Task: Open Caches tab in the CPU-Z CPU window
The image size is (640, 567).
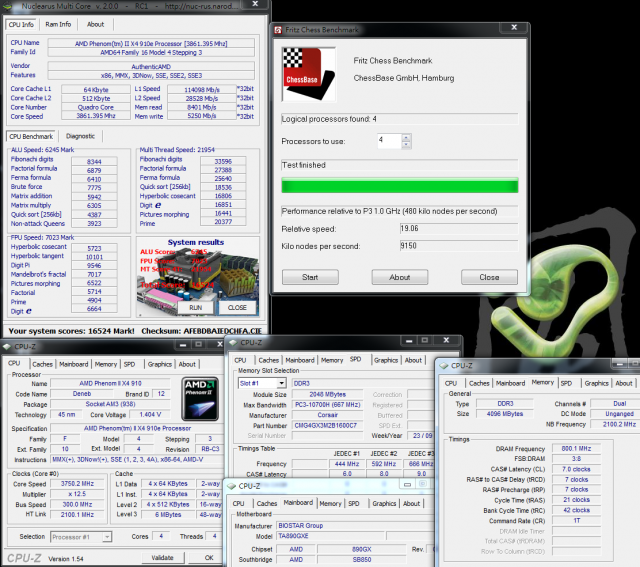Action: point(42,364)
